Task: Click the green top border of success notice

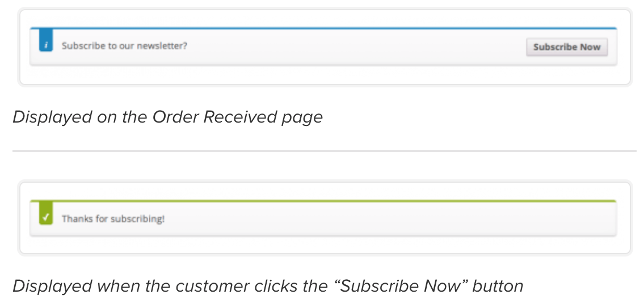Action: (323, 201)
